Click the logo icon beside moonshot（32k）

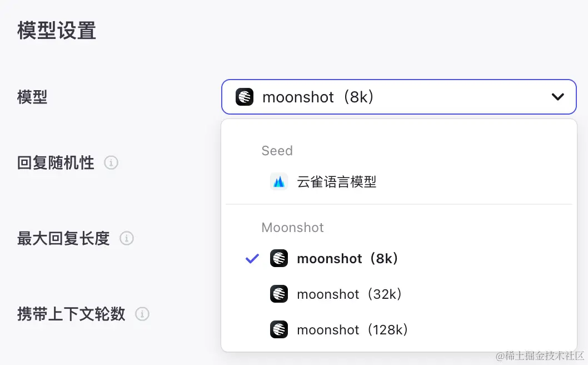click(x=279, y=294)
